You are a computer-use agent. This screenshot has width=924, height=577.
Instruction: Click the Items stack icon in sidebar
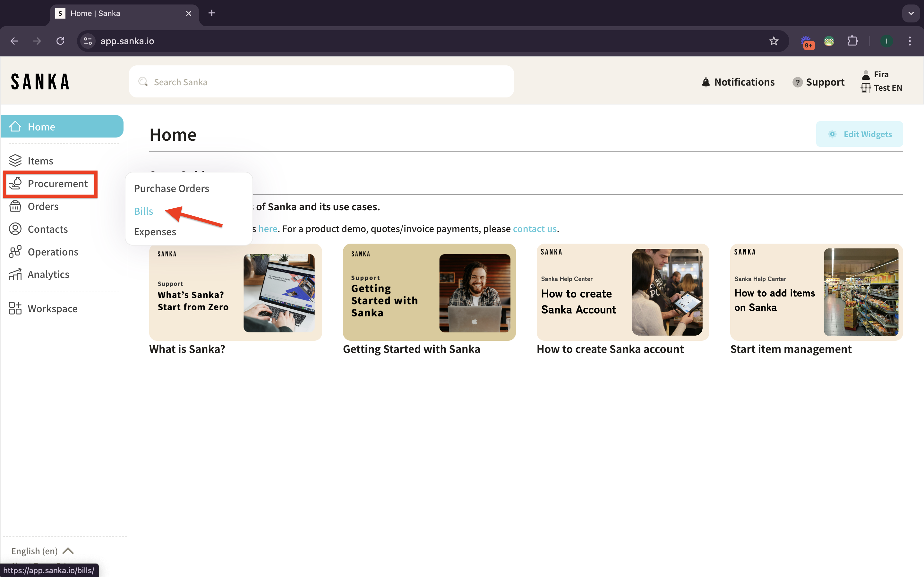(15, 161)
